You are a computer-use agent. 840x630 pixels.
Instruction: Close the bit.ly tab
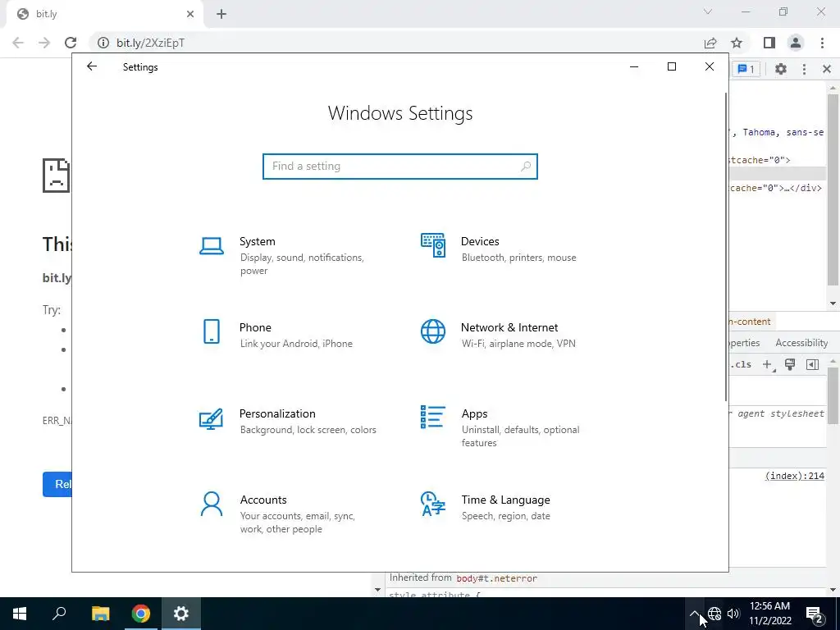pos(190,14)
